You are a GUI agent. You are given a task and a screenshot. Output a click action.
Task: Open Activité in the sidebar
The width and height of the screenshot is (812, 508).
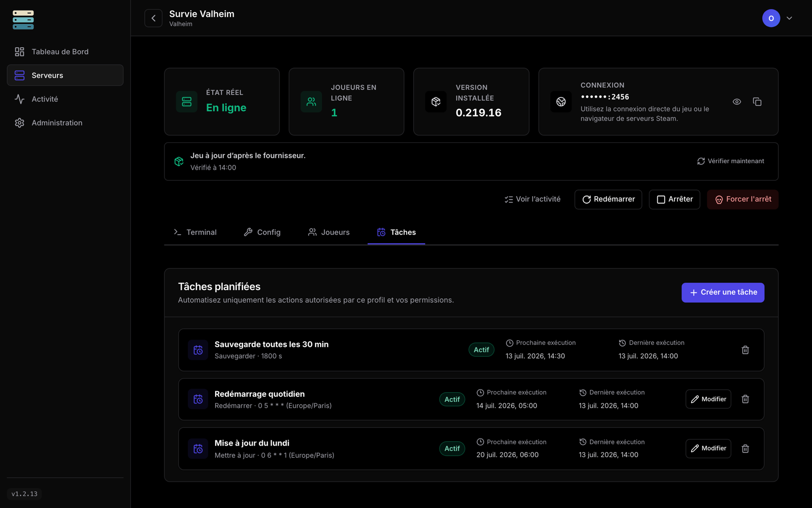click(x=65, y=99)
